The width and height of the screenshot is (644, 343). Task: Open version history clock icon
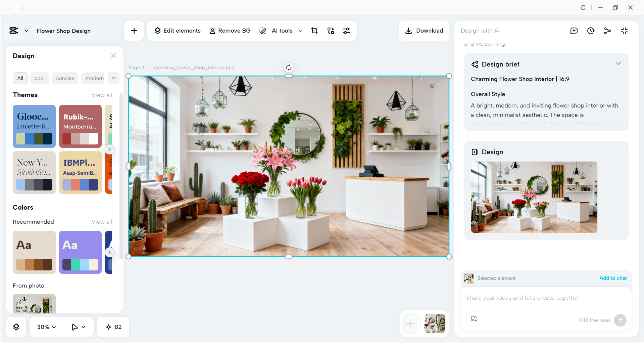click(x=591, y=31)
